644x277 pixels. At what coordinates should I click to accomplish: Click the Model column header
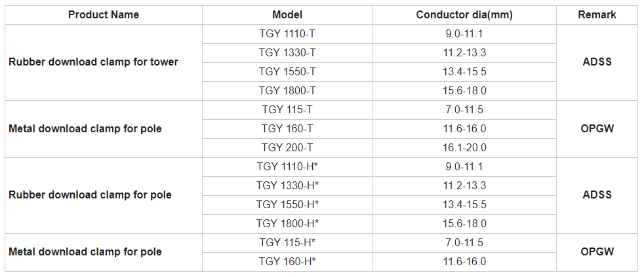pyautogui.click(x=287, y=14)
